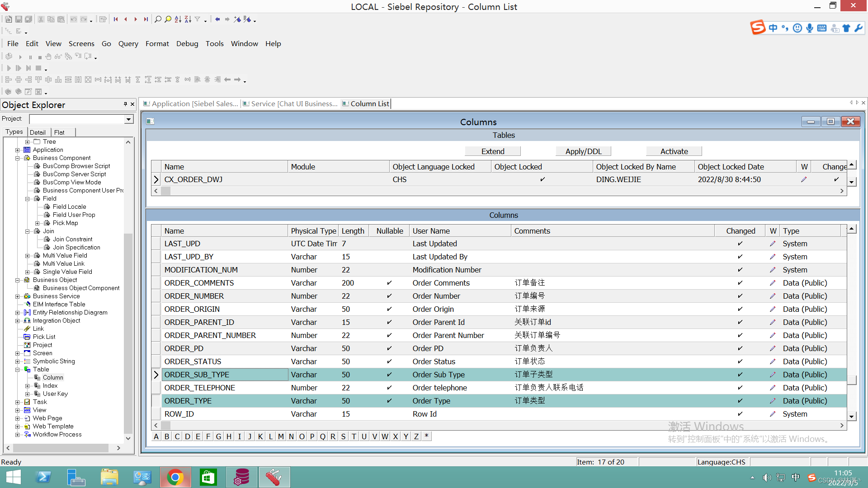Click pencil icon in ORDER_STATUS row

point(773,361)
